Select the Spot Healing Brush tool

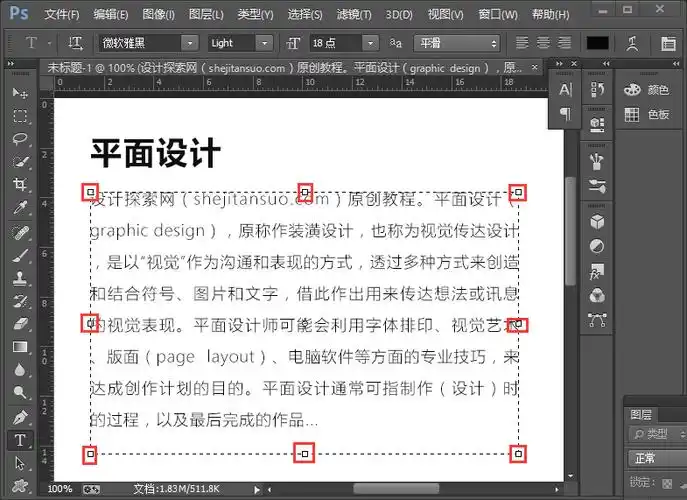tap(20, 232)
